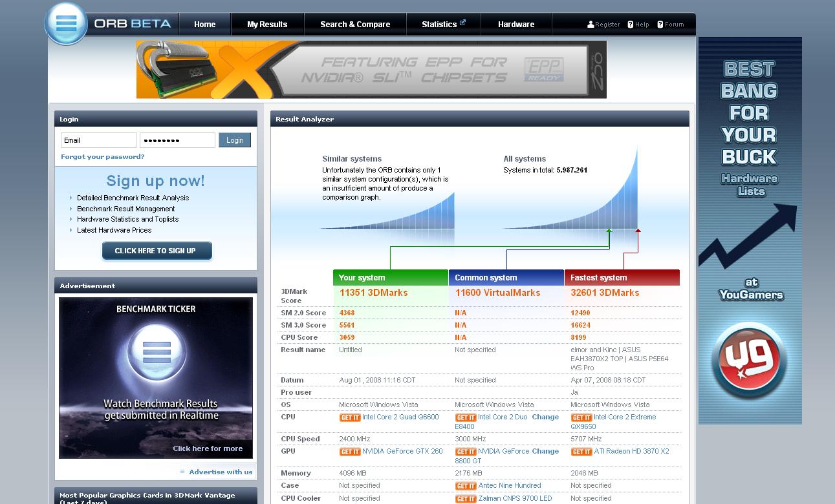The height and width of the screenshot is (504, 835).
Task: Click the Forum link
Action: (x=674, y=25)
